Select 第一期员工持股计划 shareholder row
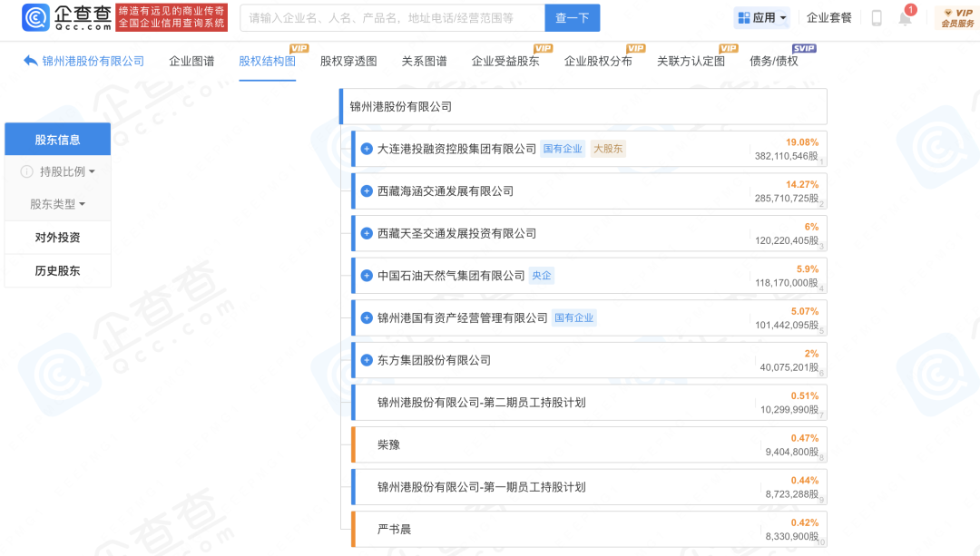Viewport: 980px width, 556px height. 590,487
